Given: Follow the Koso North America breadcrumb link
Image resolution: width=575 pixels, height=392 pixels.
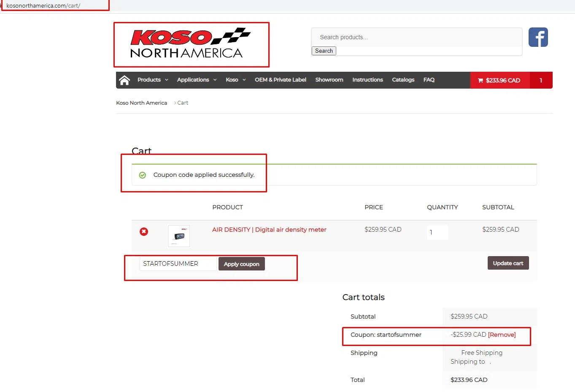Looking at the screenshot, I should (142, 103).
